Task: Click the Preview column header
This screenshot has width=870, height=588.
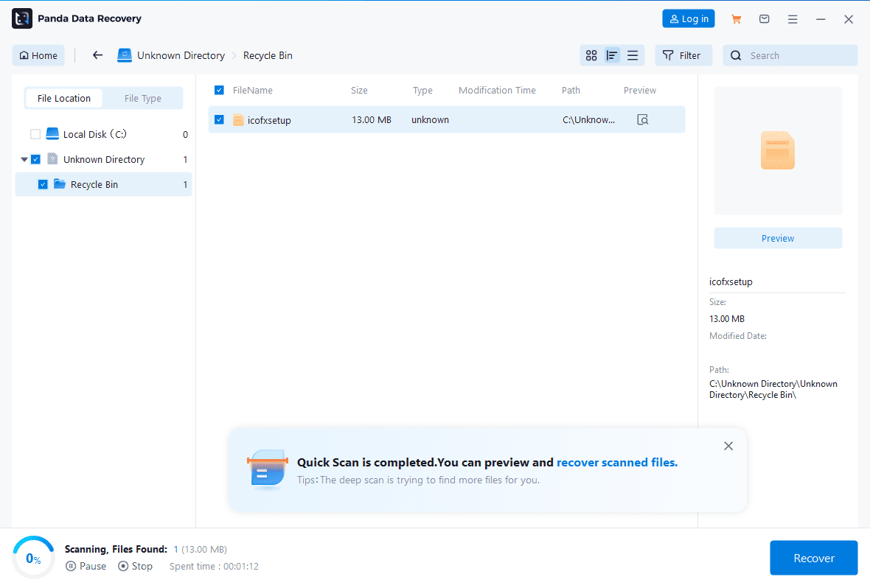Action: [640, 90]
